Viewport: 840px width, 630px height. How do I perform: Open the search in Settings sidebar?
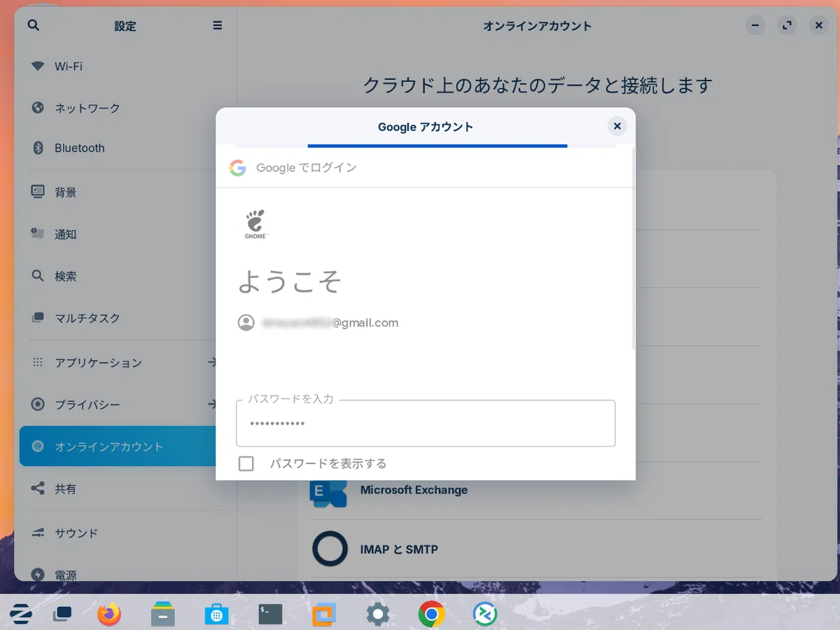pos(34,25)
